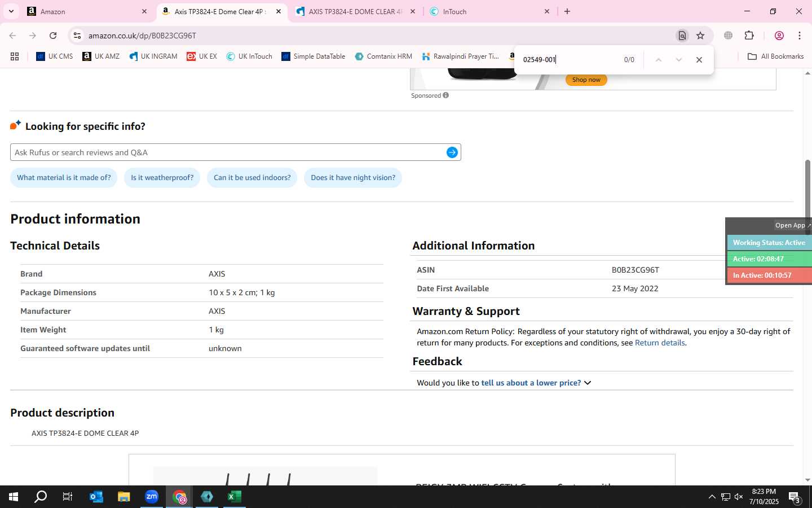This screenshot has width=812, height=508.
Task: Open Chrome three-dot menu
Action: point(800,36)
